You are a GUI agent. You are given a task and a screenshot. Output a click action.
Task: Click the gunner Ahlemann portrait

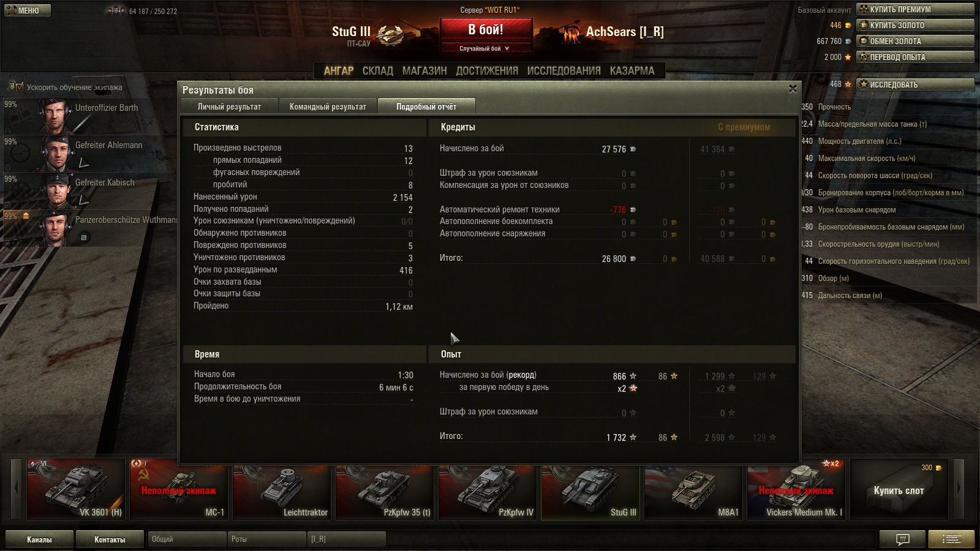click(56, 153)
